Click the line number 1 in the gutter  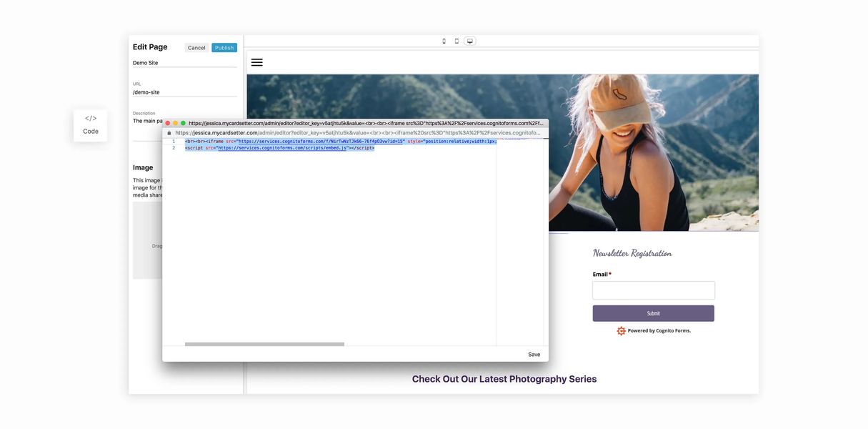[x=173, y=142]
